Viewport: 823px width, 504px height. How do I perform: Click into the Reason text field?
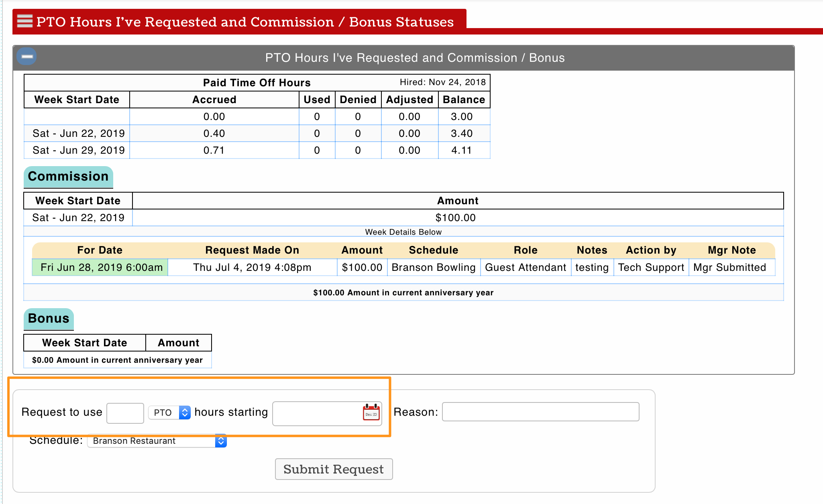[540, 412]
